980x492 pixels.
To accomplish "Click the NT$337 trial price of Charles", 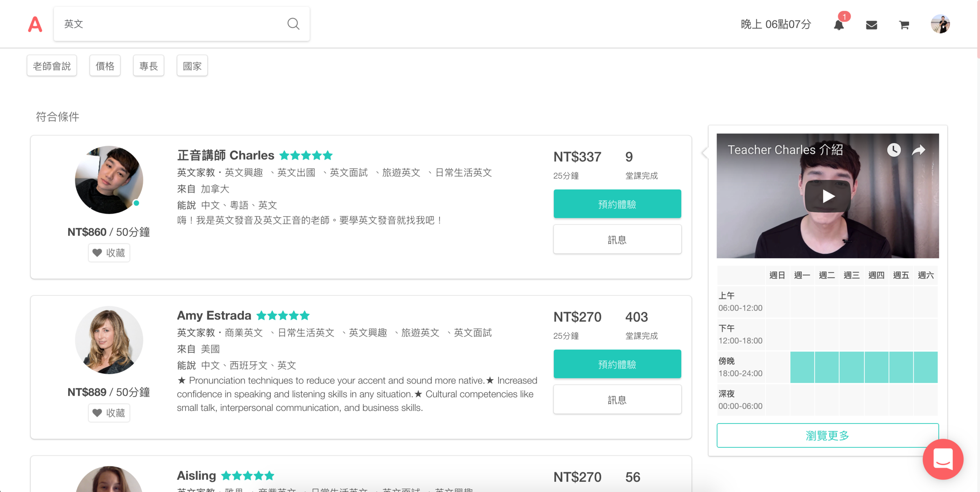I will [577, 157].
